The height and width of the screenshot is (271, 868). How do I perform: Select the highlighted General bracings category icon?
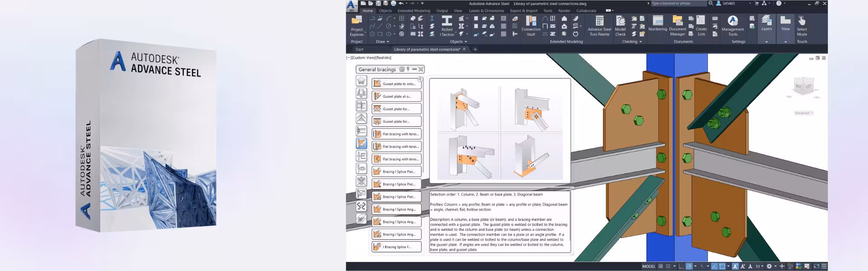click(361, 143)
